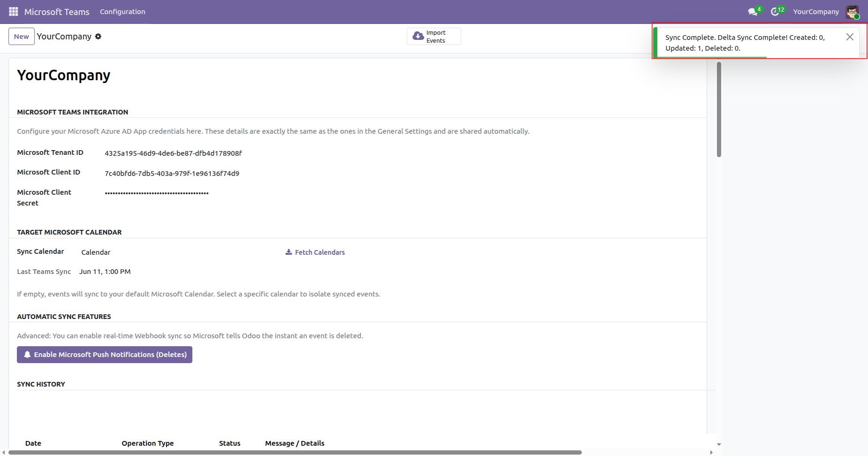Click the gear icon next to YourCompany
The width and height of the screenshot is (868, 456).
tap(98, 37)
